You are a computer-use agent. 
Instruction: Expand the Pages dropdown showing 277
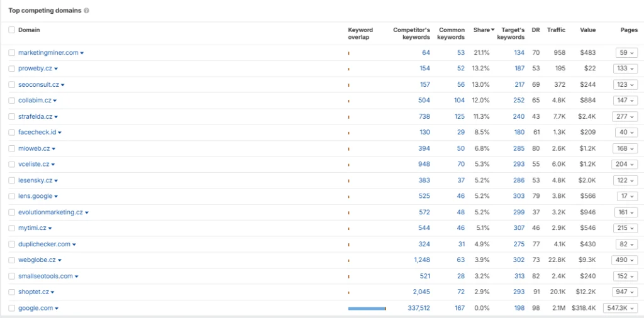click(625, 116)
